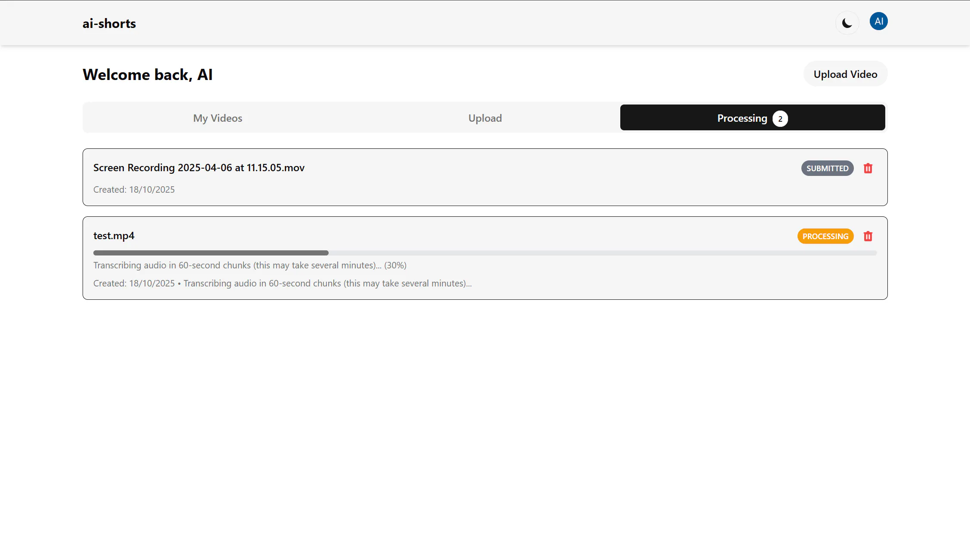Switch to the My Videos tab

218,118
